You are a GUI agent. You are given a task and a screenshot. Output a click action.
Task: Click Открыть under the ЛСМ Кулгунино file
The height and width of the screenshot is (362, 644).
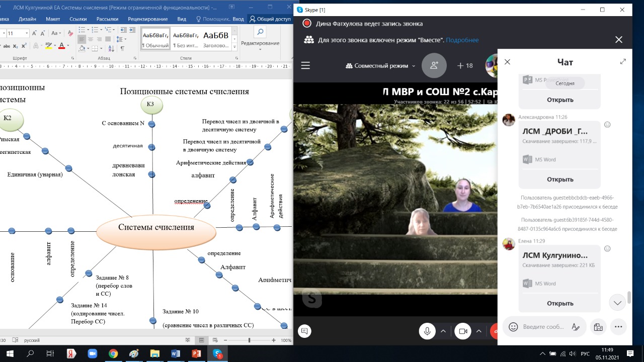(560, 303)
